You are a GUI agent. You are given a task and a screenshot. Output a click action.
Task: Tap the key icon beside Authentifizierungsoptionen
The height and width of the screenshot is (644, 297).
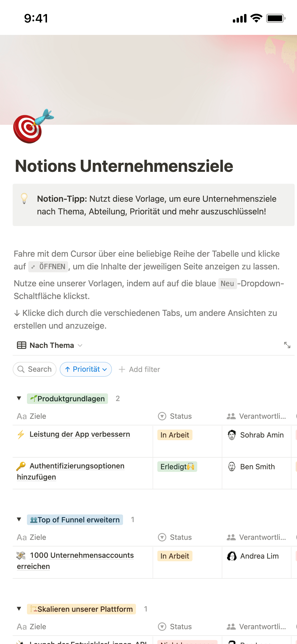pos(21,466)
